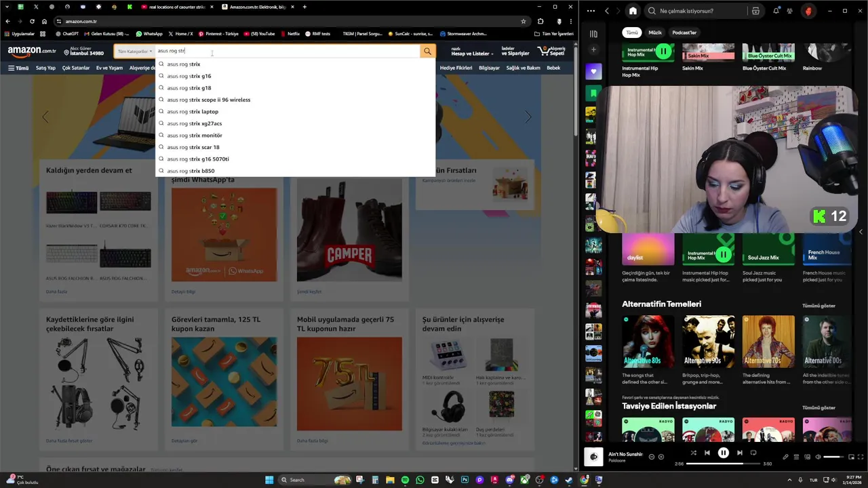Open Spotify Home icon
Viewport: 868px width, 488px height.
[633, 11]
